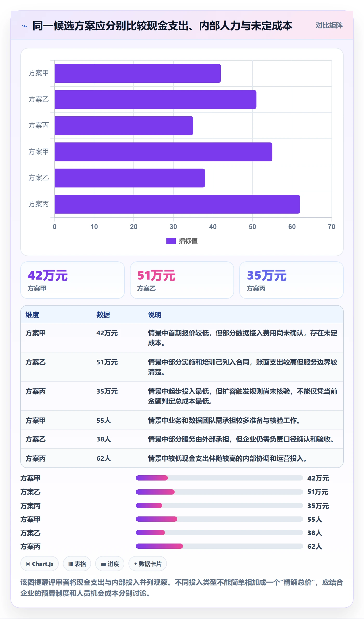Click the chart bar ending at 38

tap(130, 178)
